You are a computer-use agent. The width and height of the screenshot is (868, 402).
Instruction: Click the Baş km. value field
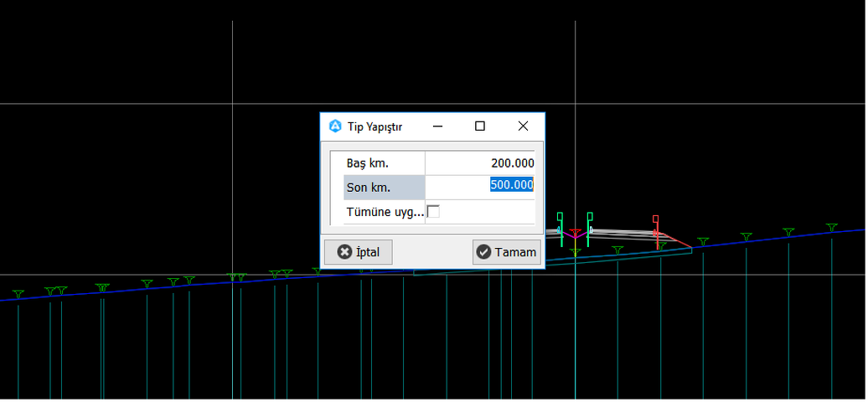480,162
